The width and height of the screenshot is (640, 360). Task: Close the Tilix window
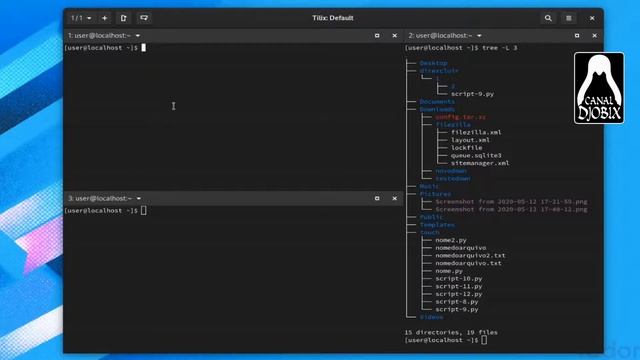tap(592, 18)
